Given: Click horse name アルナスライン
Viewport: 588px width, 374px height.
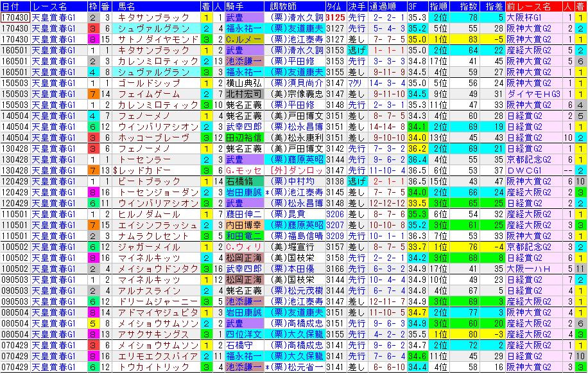Looking at the screenshot, I should [150, 290].
